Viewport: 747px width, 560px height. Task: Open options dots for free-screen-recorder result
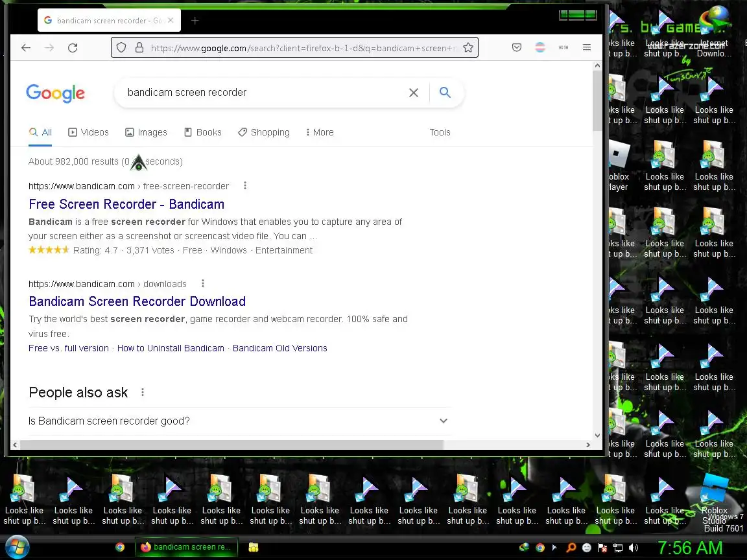[245, 186]
